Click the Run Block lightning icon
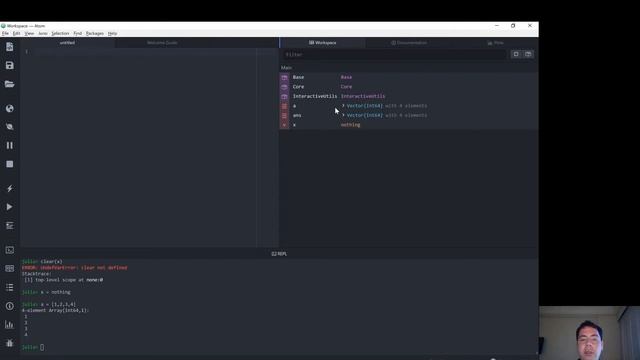This screenshot has height=360, width=640. pyautogui.click(x=9, y=188)
